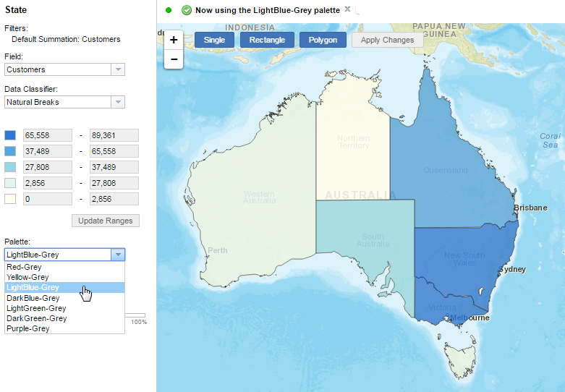Collapse the Palette dropdown arrow
The height and width of the screenshot is (392, 565).
[117, 255]
